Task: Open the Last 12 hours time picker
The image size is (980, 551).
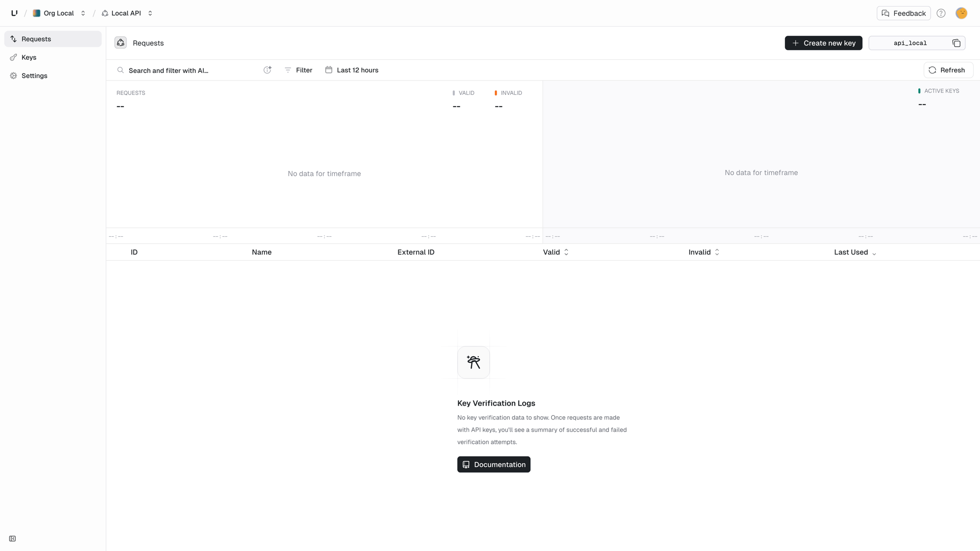Action: point(352,70)
